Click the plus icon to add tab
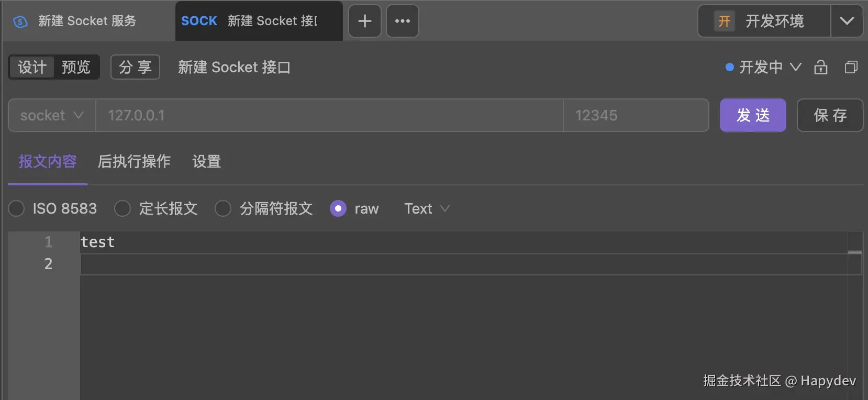The height and width of the screenshot is (400, 868). (365, 21)
